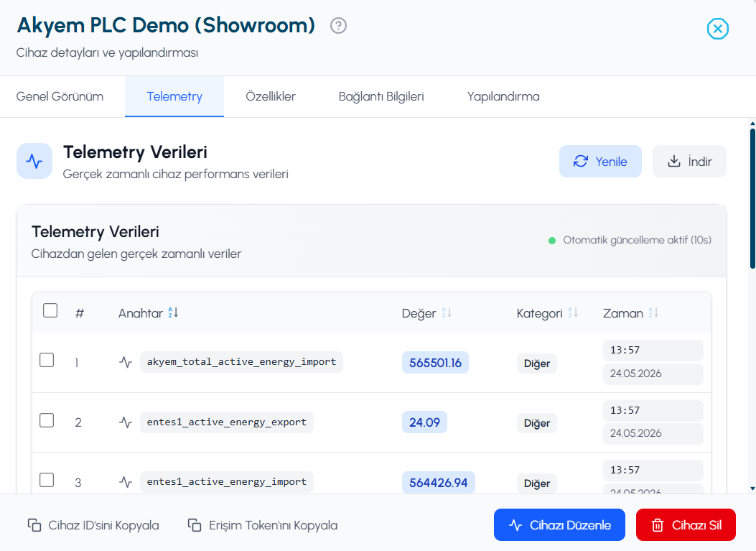Click the green auto-update status dot
The image size is (756, 551).
pyautogui.click(x=552, y=240)
